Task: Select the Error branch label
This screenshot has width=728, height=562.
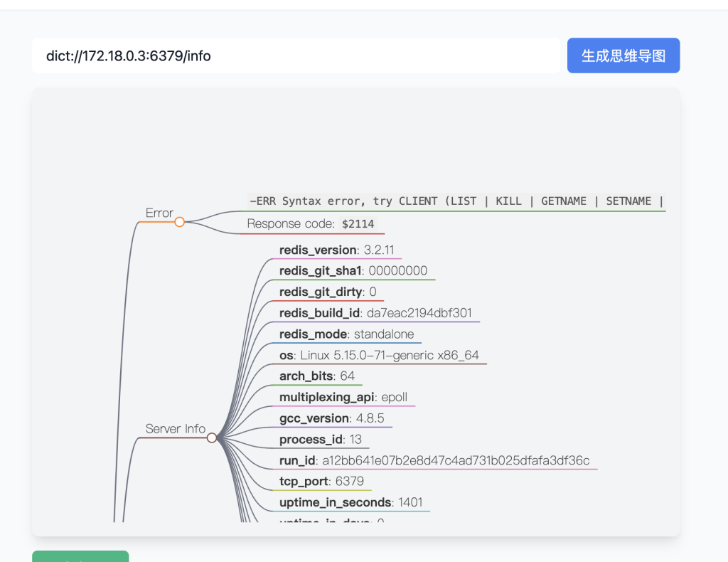Action: pyautogui.click(x=159, y=213)
